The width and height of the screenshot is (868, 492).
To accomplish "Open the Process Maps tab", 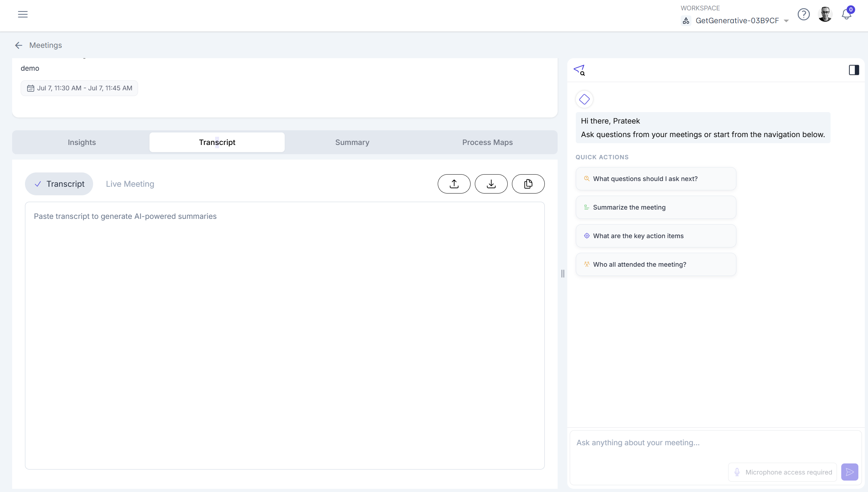I will pyautogui.click(x=487, y=142).
